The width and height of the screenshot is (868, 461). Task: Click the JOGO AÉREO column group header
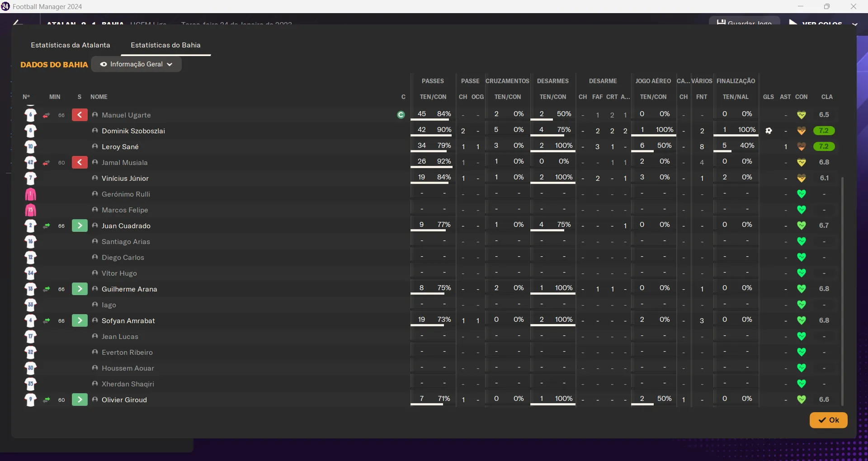pyautogui.click(x=653, y=81)
